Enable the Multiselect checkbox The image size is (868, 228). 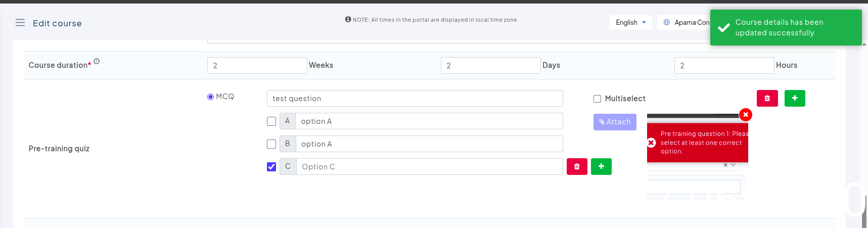pyautogui.click(x=597, y=99)
